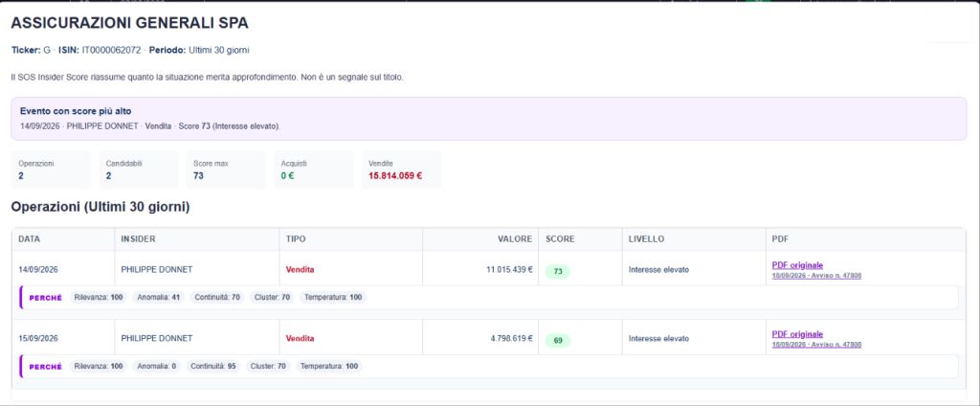Select the score badge 69
This screenshot has height=406, width=980.
[558, 340]
